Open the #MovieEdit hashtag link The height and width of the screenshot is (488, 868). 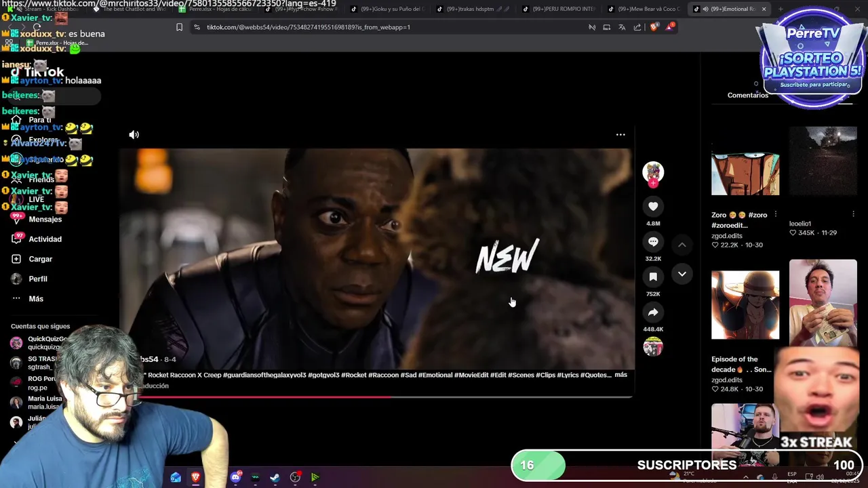pos(471,375)
